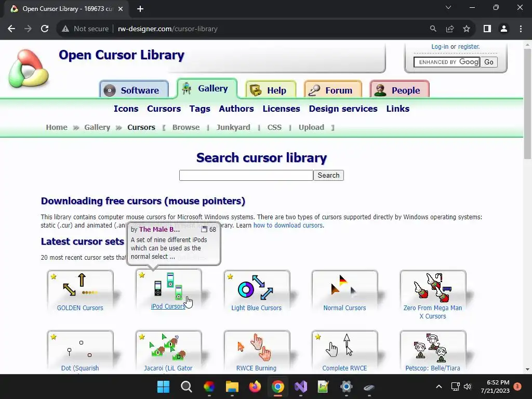Open File Explorer from the taskbar

pos(232,387)
